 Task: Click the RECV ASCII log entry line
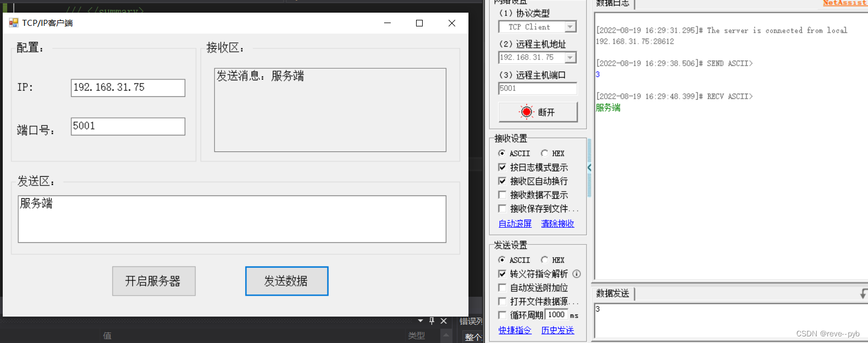675,96
